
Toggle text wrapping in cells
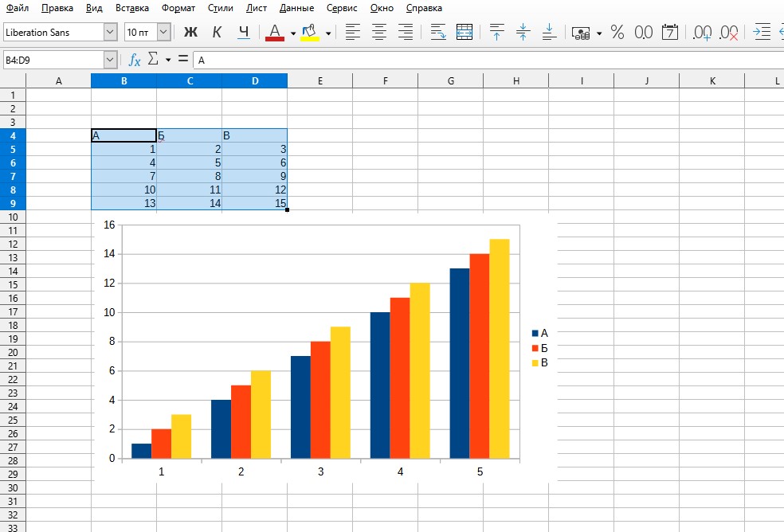point(438,33)
